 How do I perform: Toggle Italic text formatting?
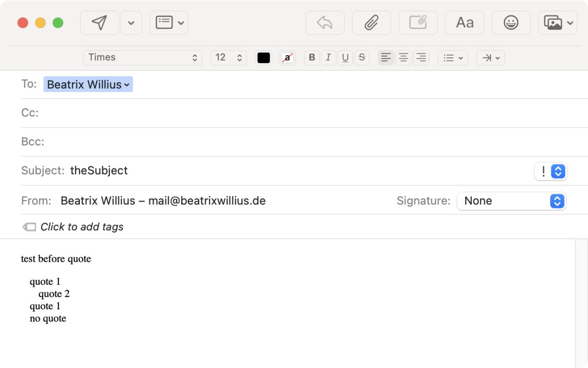[x=328, y=58]
